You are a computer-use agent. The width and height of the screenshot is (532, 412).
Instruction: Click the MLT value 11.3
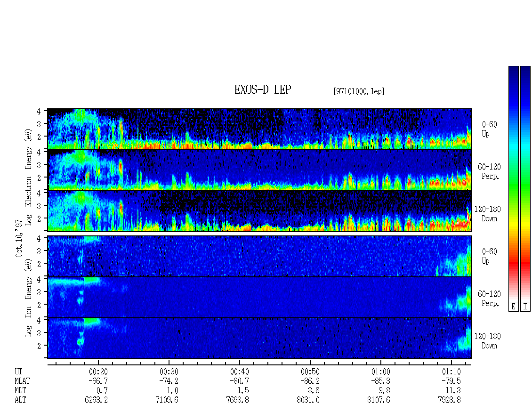click(453, 391)
